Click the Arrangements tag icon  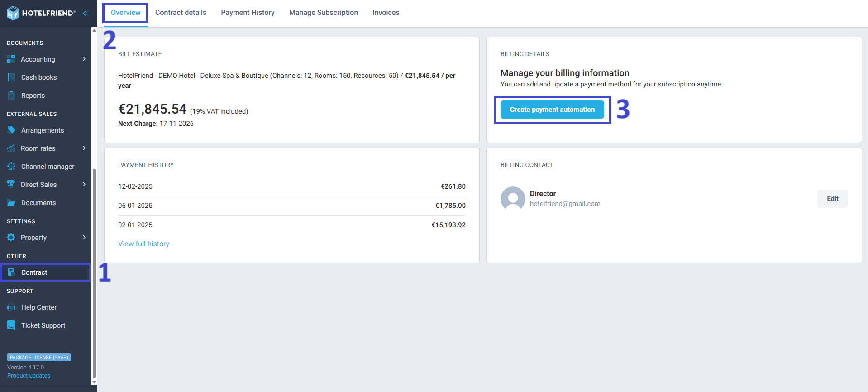[11, 130]
